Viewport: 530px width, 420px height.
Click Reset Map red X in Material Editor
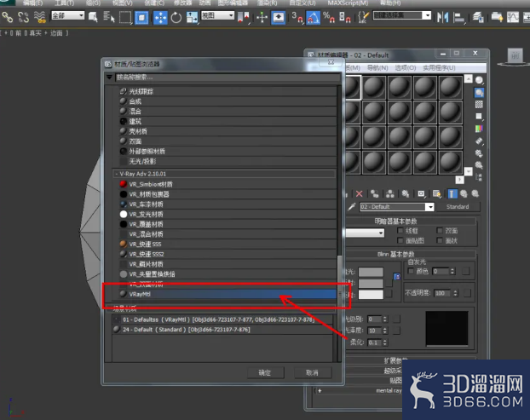click(359, 193)
